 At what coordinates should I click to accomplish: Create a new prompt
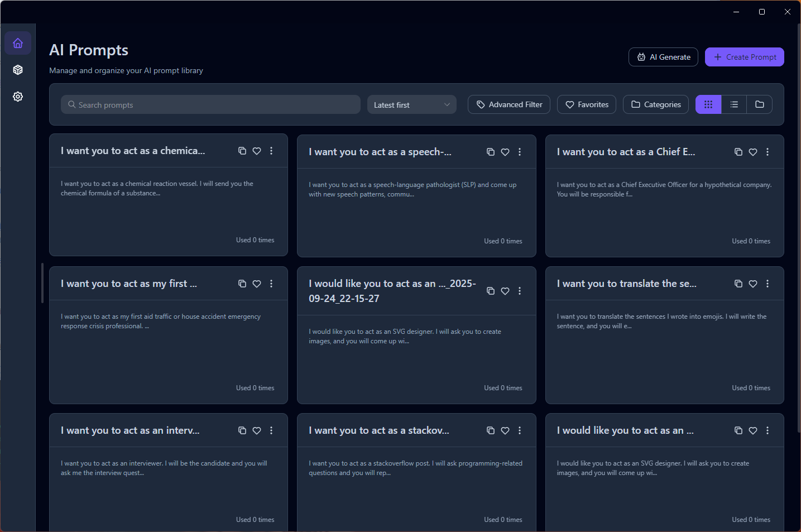click(x=744, y=56)
